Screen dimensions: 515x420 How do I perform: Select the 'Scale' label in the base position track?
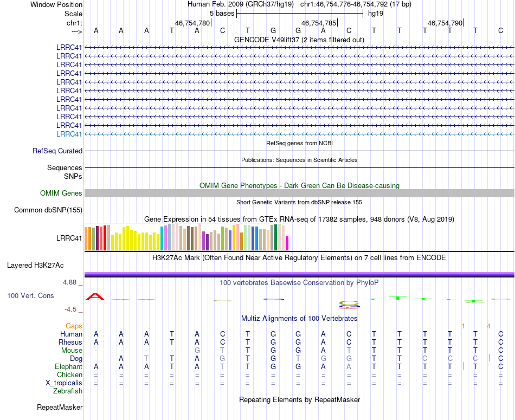coord(73,14)
